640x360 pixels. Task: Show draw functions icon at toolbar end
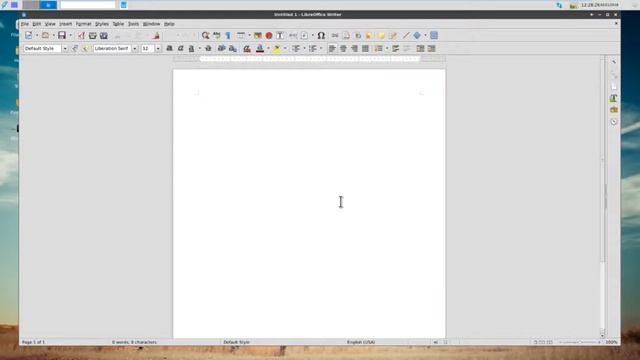tap(434, 36)
